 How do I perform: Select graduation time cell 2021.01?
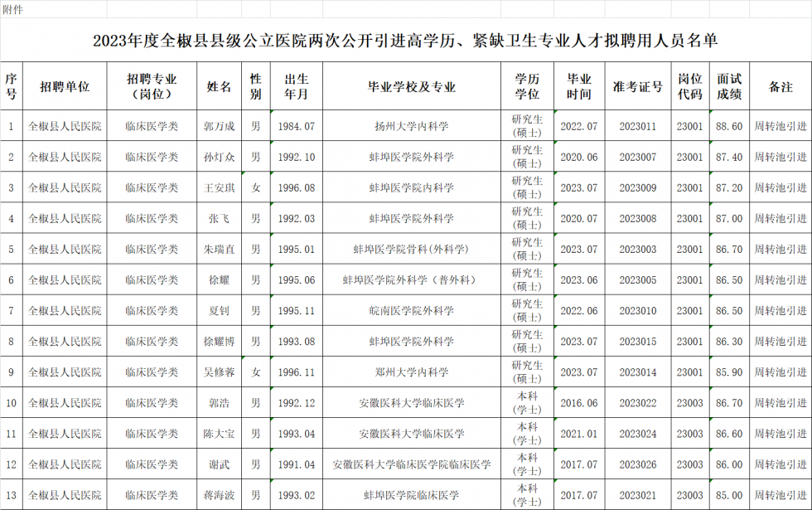pos(579,434)
